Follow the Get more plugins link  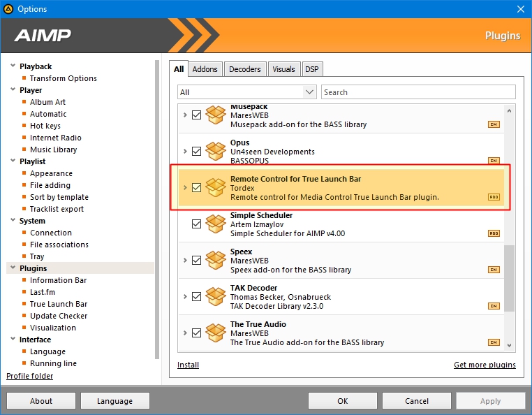485,365
